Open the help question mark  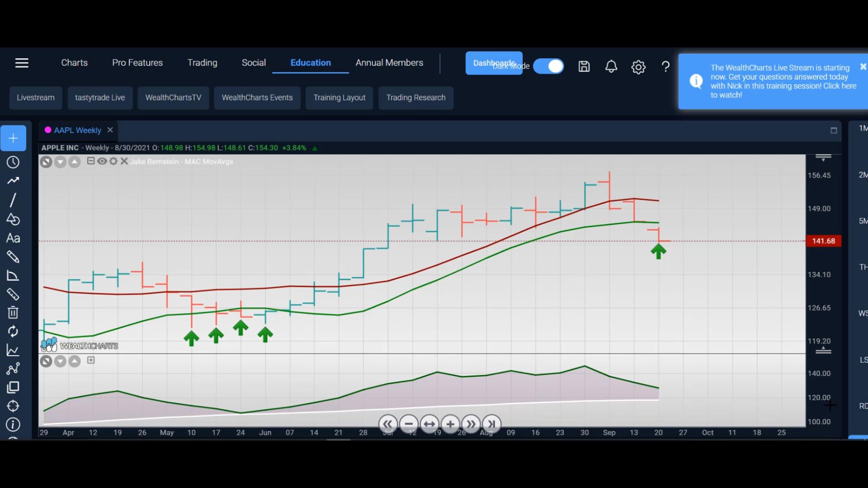click(665, 67)
